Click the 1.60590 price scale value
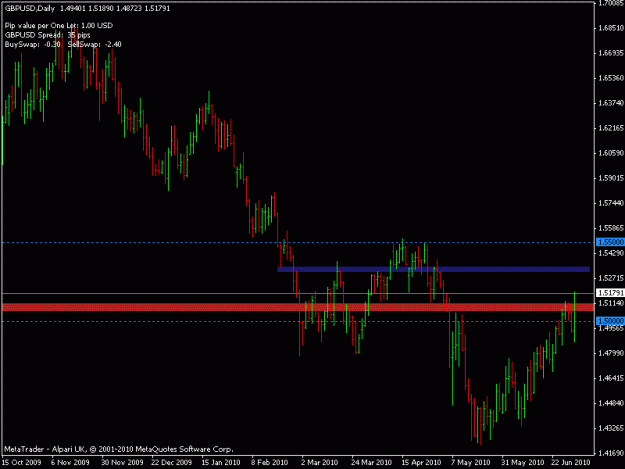This screenshot has height=469, width=625. pos(611,153)
